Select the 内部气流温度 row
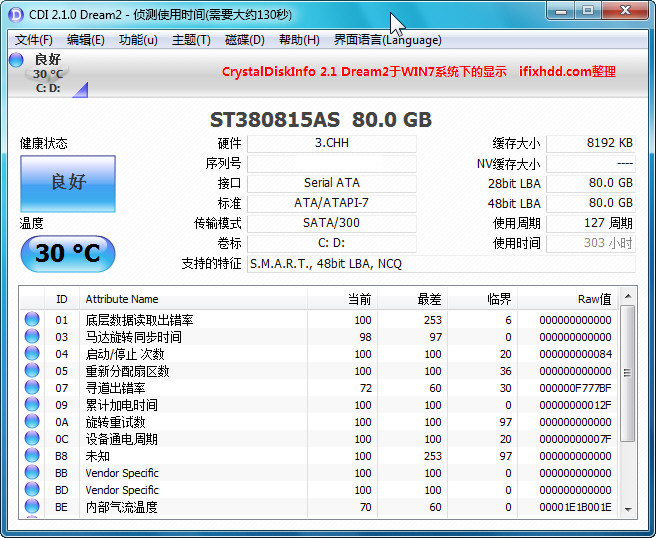Image resolution: width=656 pixels, height=538 pixels. 319,507
